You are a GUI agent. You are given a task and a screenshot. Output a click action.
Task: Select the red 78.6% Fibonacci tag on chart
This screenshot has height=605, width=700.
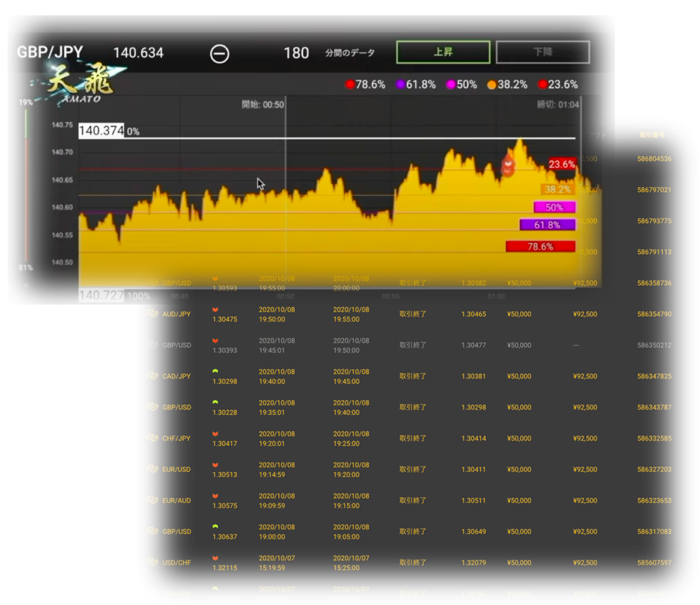[x=540, y=246]
